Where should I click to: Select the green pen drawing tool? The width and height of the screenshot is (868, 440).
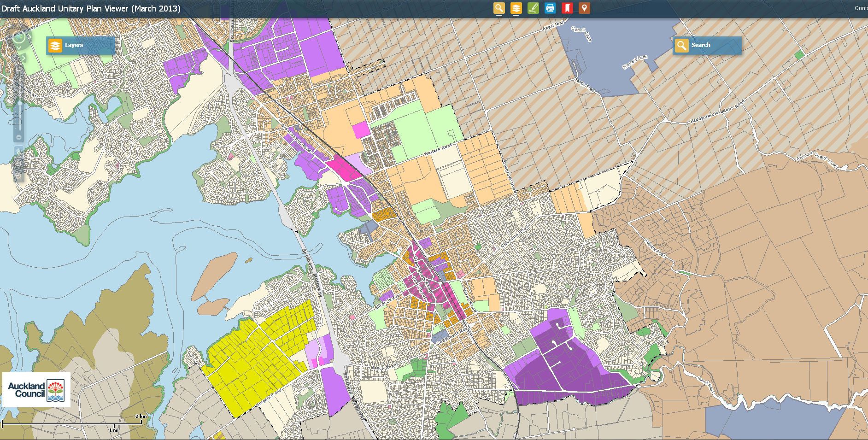pos(533,8)
